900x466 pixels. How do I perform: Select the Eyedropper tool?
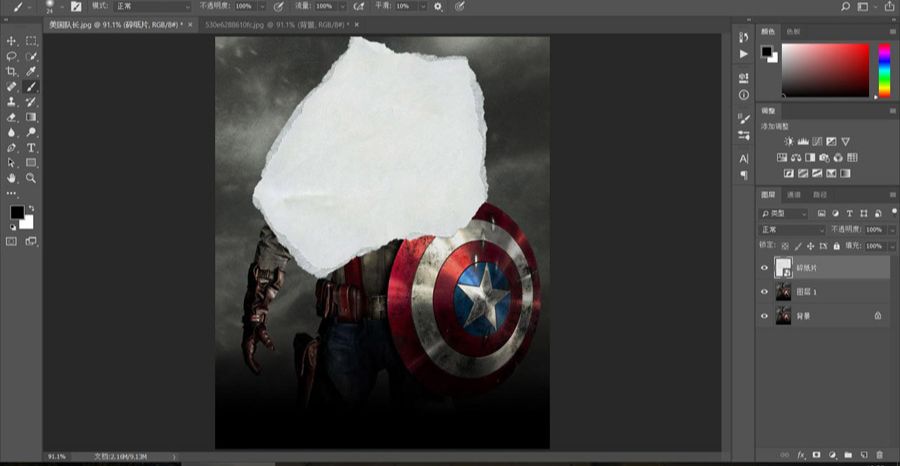coord(31,71)
